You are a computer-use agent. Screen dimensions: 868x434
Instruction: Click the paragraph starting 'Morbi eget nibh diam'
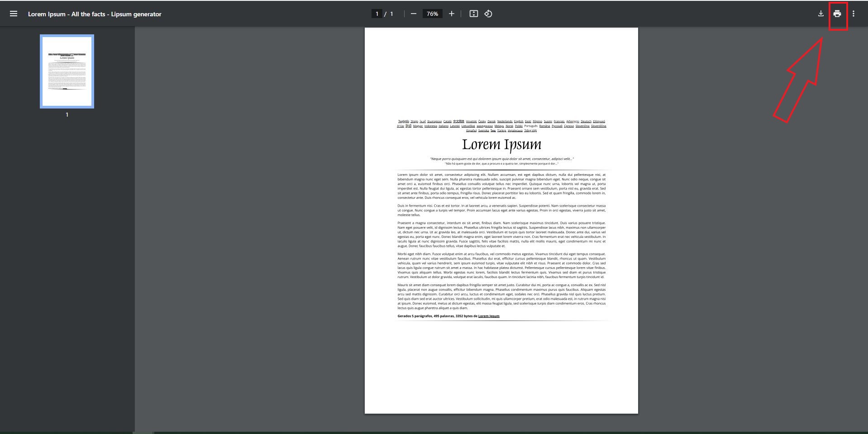[501, 265]
